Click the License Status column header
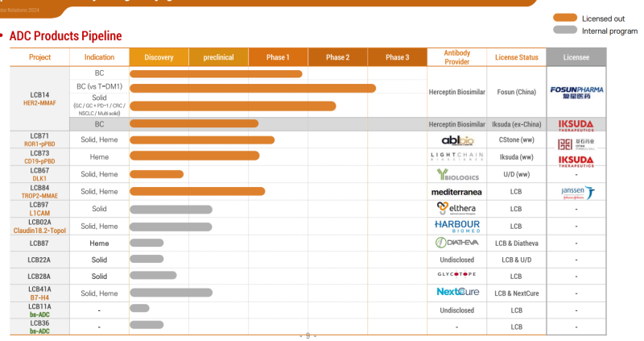Image resolution: width=644 pixels, height=341 pixels. 516,57
